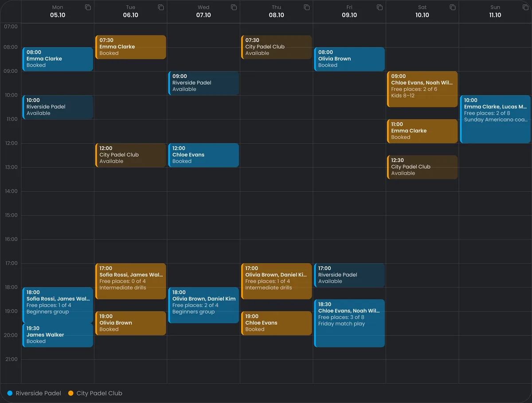Screen dimensions: 532x403
Task: Click the copy icon for Mon 05.10
Action: (x=88, y=8)
